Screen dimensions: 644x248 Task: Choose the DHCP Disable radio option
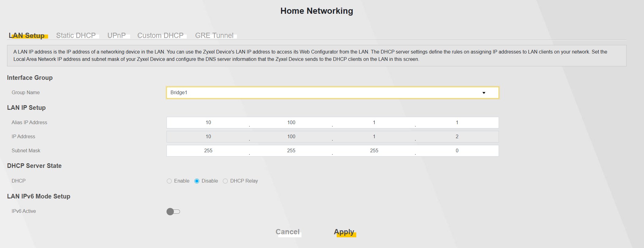tap(197, 181)
